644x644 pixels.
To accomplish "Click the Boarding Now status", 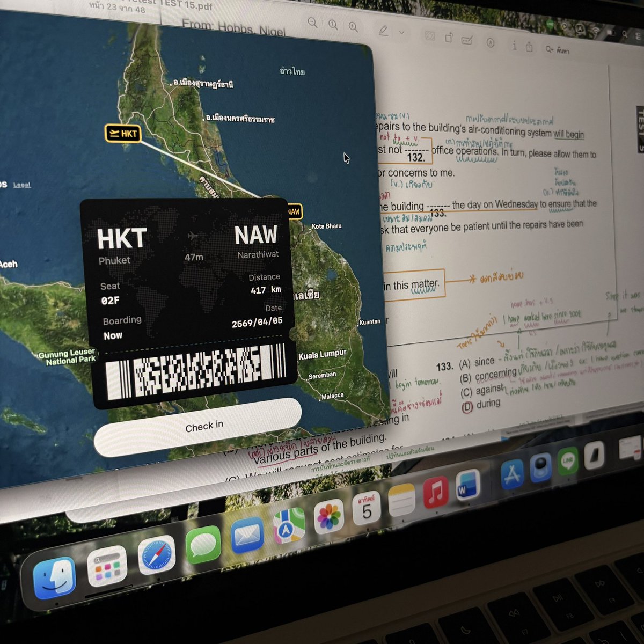I will [x=122, y=327].
